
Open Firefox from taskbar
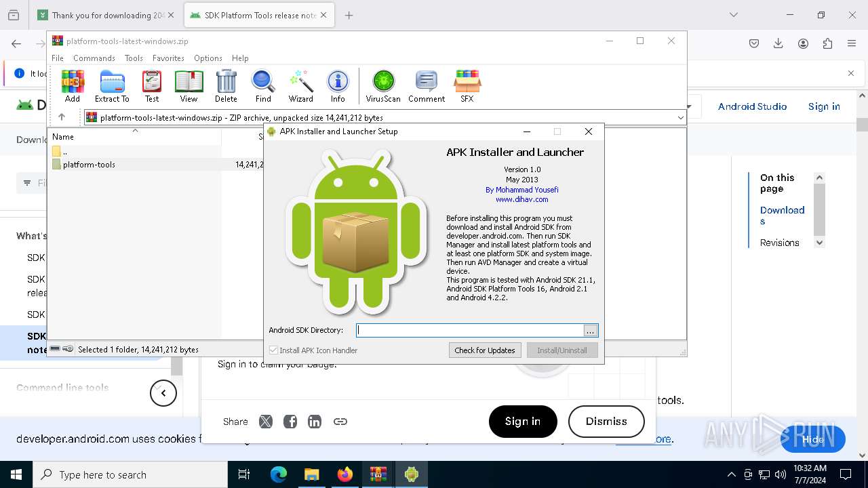[x=345, y=474]
